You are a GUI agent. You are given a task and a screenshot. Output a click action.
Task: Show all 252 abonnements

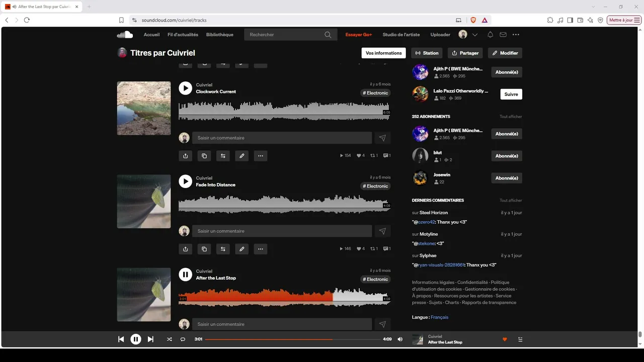(x=511, y=117)
